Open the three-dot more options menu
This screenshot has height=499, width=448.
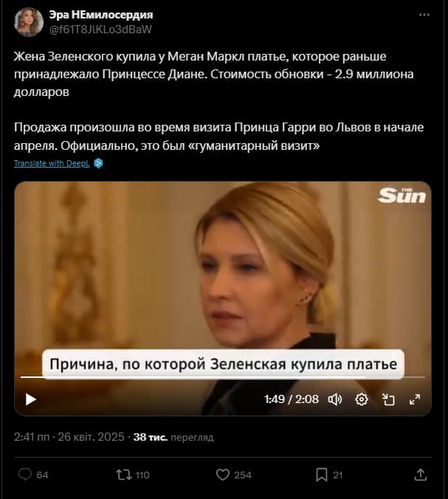(424, 15)
